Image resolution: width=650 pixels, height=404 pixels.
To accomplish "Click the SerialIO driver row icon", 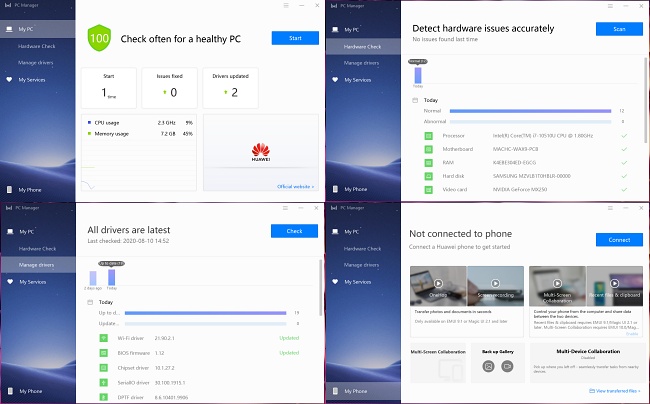I will click(x=104, y=383).
